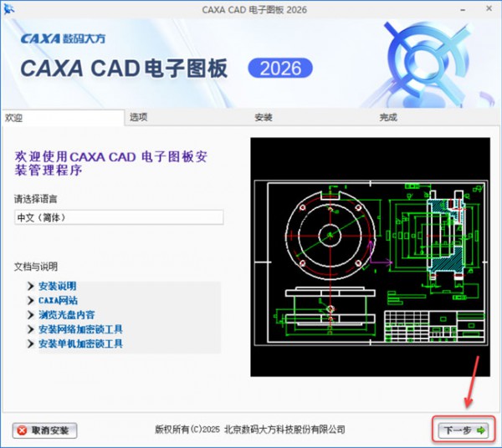Click the 请选择语言 label
502x448 pixels.
point(35,199)
